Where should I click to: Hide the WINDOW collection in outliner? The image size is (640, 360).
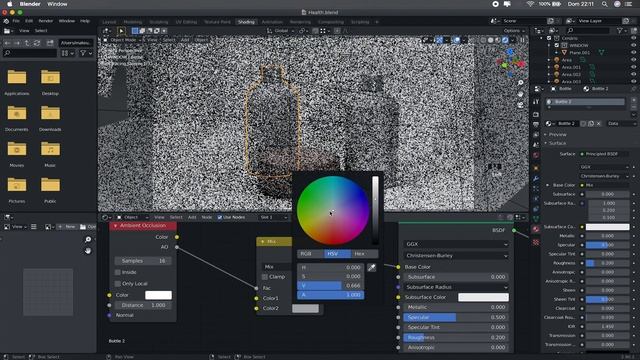tap(633, 45)
